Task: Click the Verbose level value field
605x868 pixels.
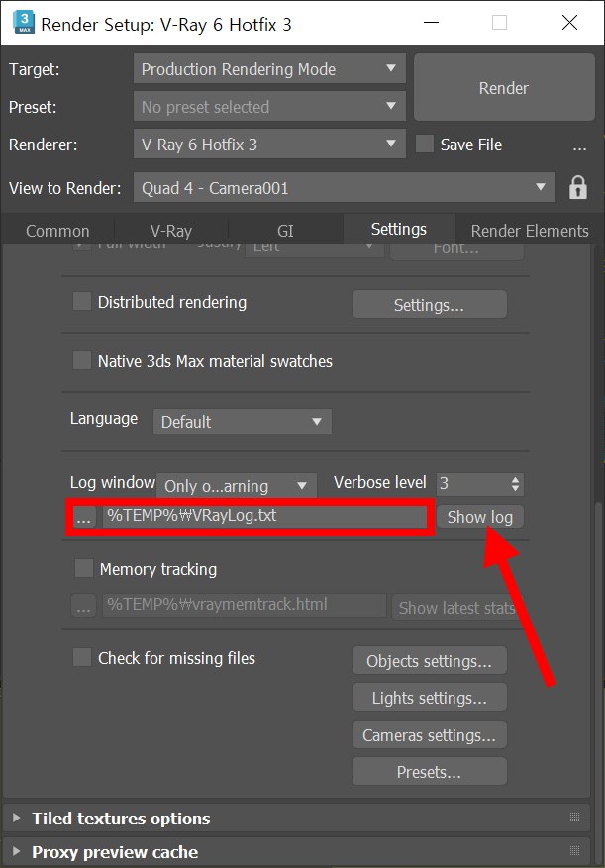Action: (x=472, y=484)
